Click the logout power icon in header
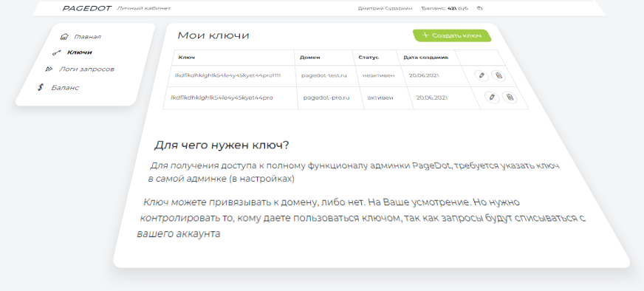This screenshot has height=291, width=644. (479, 8)
